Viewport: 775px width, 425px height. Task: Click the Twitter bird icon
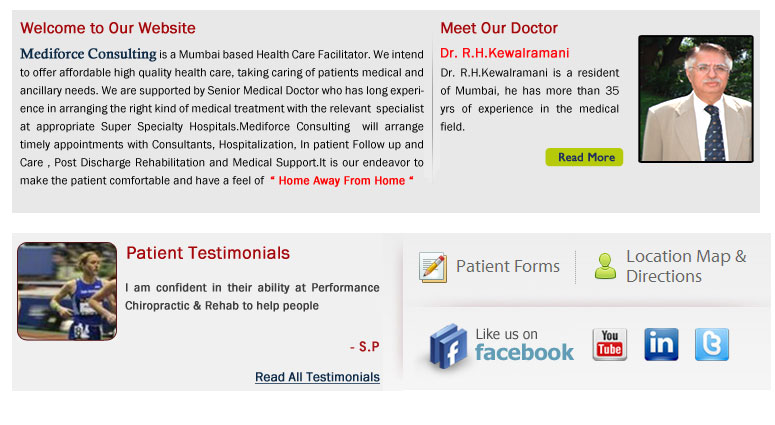click(x=712, y=344)
